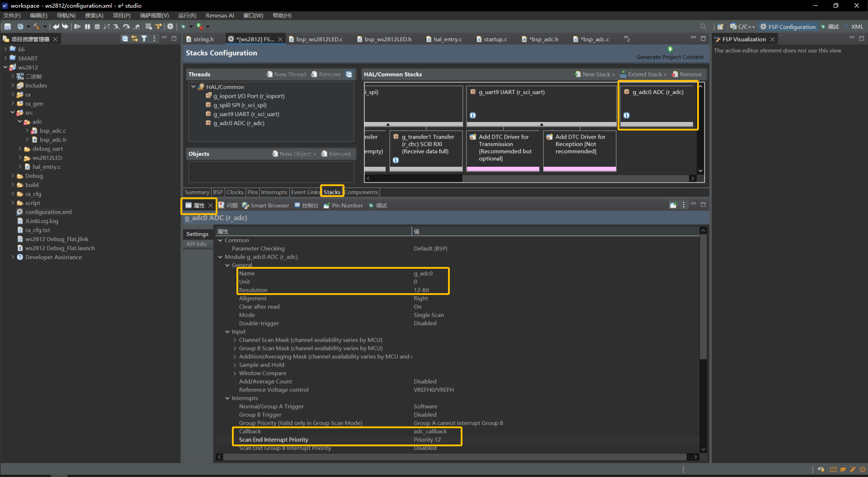The width and height of the screenshot is (868, 477).
Task: Switch to the Pins tab
Action: [x=252, y=192]
